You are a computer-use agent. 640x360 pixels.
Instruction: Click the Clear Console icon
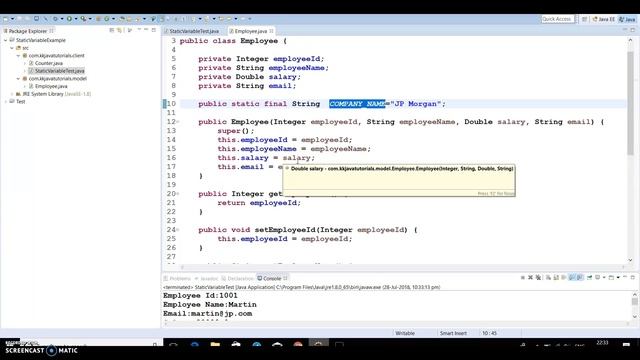(x=548, y=278)
